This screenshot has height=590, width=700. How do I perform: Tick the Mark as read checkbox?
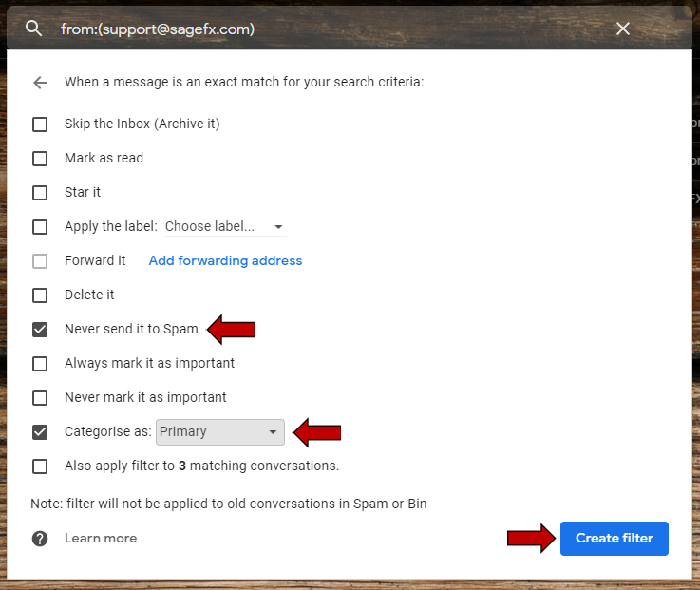click(40, 159)
